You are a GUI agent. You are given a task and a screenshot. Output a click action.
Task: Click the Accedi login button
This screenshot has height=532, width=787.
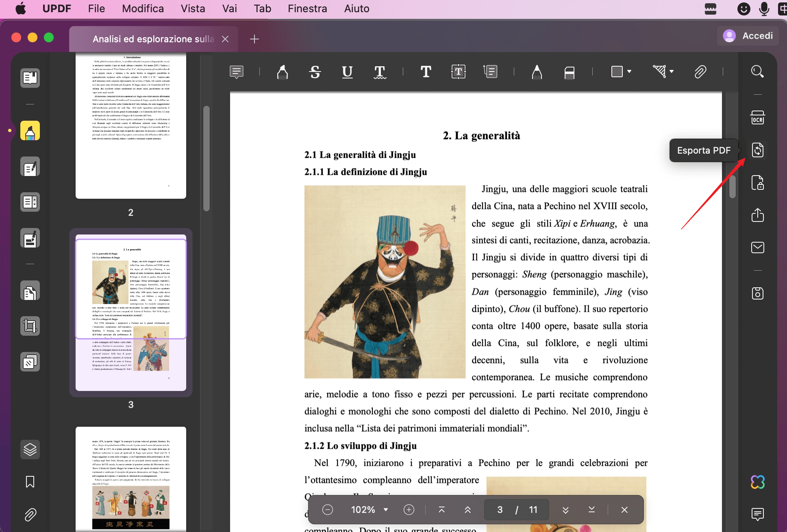coord(748,36)
